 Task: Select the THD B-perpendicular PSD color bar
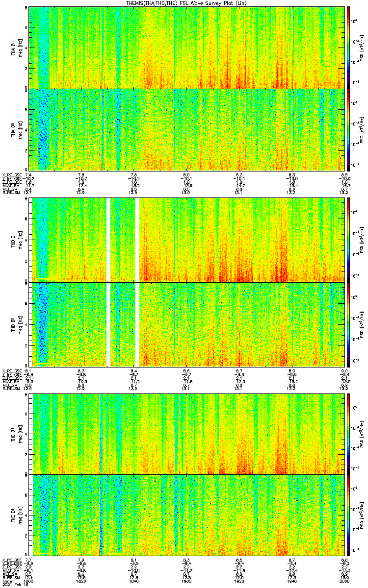point(349,239)
